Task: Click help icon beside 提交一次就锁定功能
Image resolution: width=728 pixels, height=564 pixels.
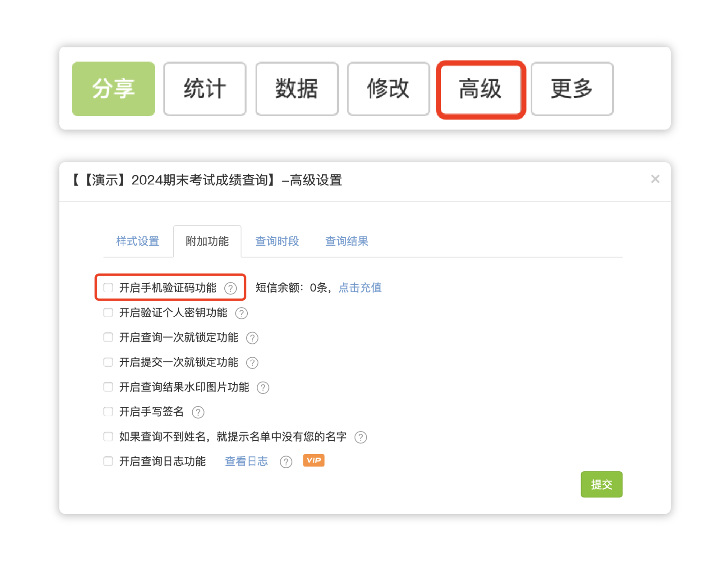Action: 252,363
